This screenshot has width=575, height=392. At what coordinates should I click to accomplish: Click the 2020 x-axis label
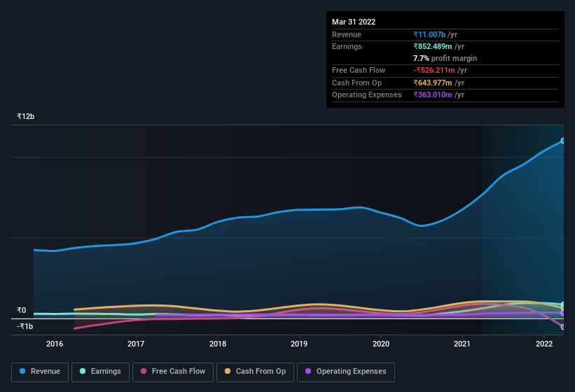[x=381, y=344]
